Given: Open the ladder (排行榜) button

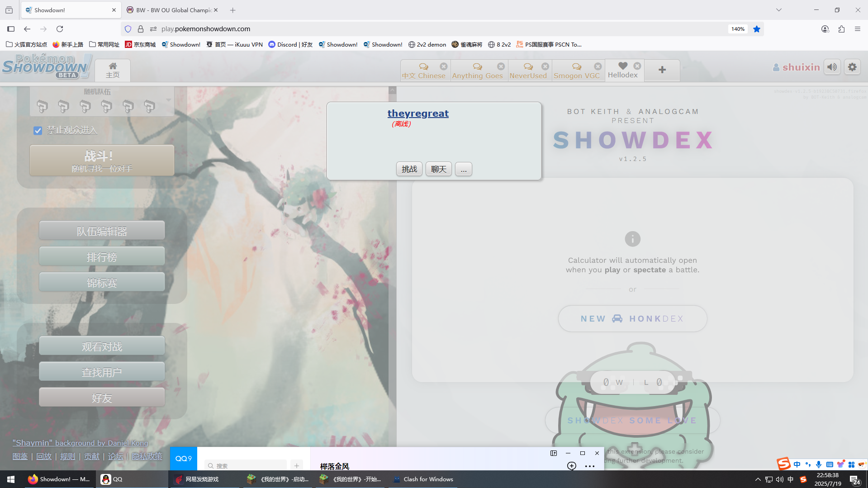Looking at the screenshot, I should pyautogui.click(x=102, y=256).
